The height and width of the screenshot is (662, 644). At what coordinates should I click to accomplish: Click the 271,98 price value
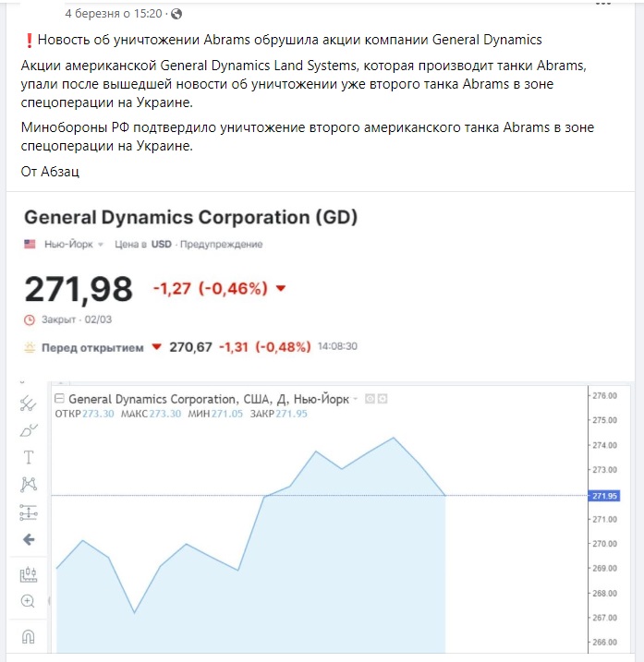click(x=79, y=289)
